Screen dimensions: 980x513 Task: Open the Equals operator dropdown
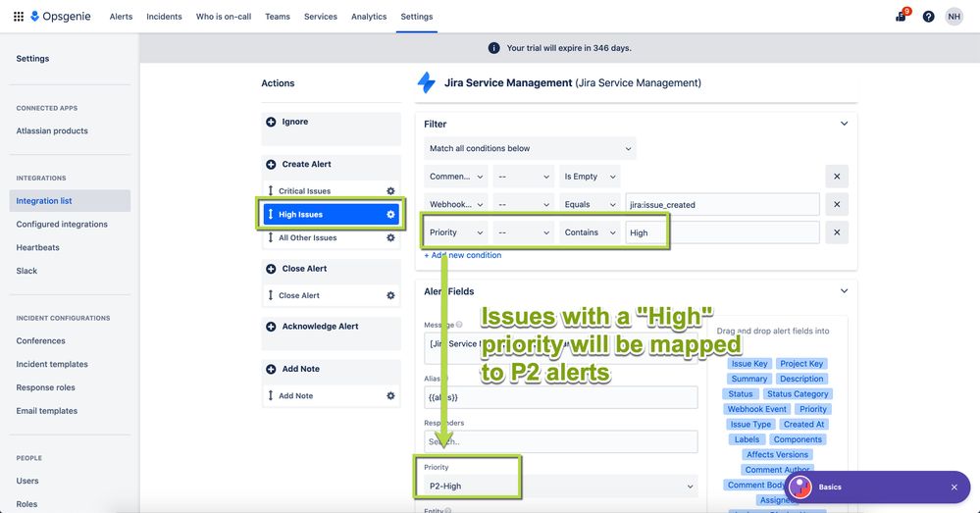tap(590, 204)
